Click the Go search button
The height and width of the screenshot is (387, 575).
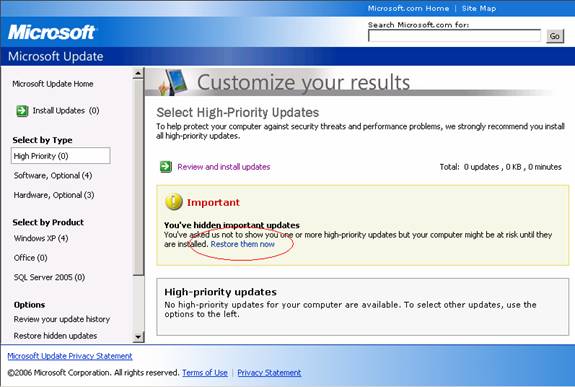tap(555, 36)
